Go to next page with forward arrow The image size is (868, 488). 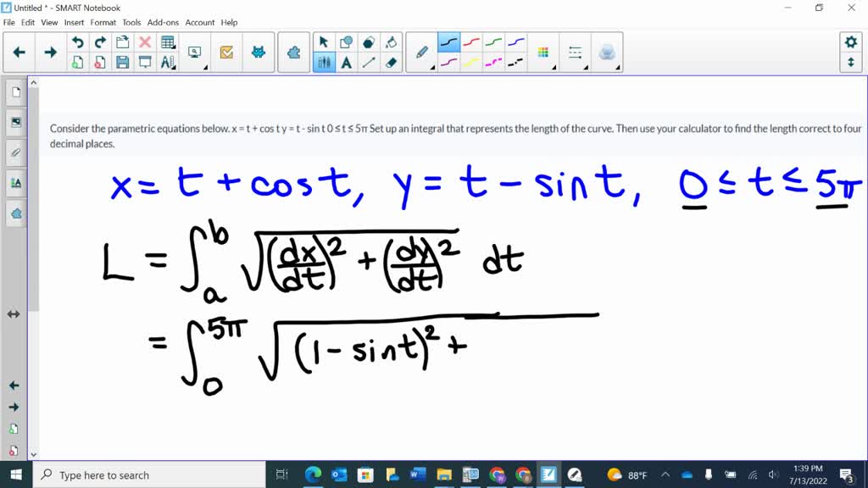tap(50, 51)
